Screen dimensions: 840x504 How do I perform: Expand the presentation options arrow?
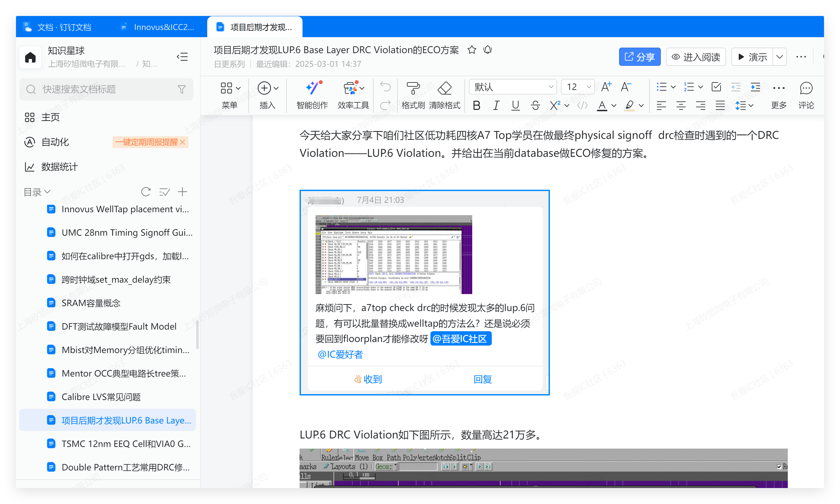point(780,57)
